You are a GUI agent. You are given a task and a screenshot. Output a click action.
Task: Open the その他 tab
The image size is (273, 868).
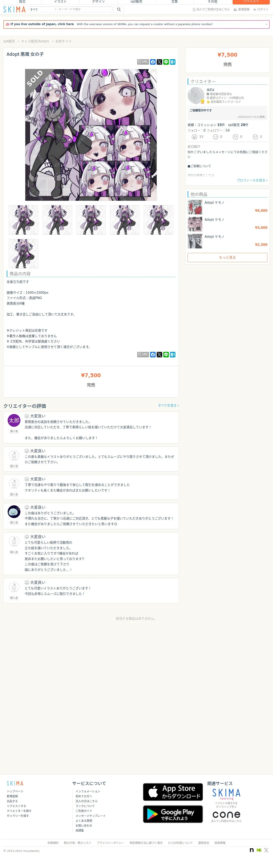tap(212, 2)
